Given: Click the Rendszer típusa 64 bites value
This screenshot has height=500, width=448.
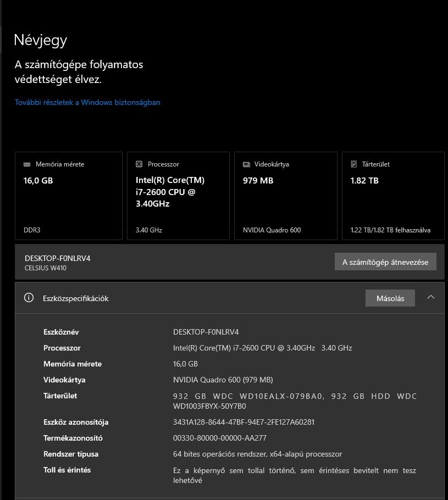Looking at the screenshot, I should click(x=257, y=454).
